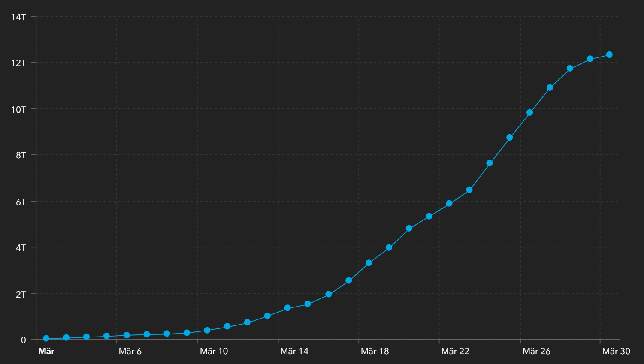Click the bold 'Mär' x-axis label
The width and height of the screenshot is (644, 364).
pos(46,352)
